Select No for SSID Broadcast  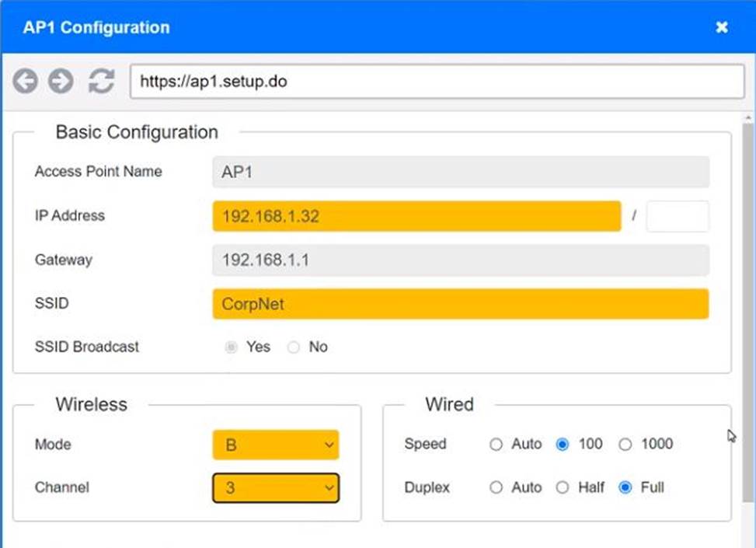[294, 347]
